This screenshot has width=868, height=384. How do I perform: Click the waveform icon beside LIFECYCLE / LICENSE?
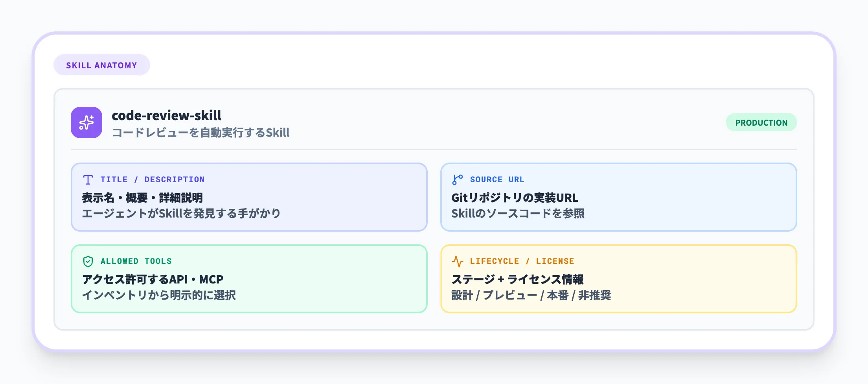458,261
